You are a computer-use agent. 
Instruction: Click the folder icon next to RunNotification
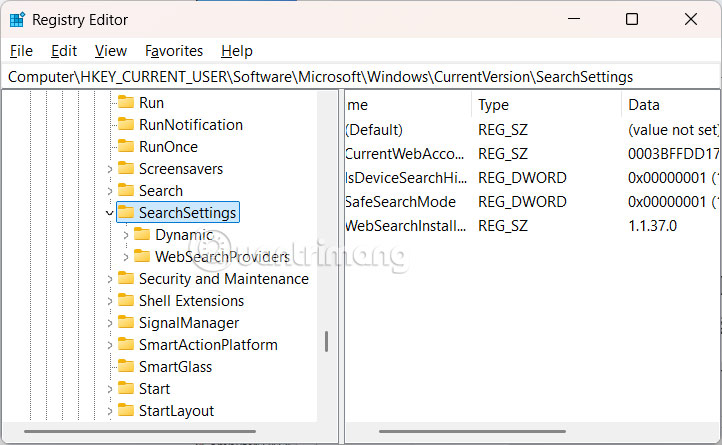pyautogui.click(x=126, y=125)
